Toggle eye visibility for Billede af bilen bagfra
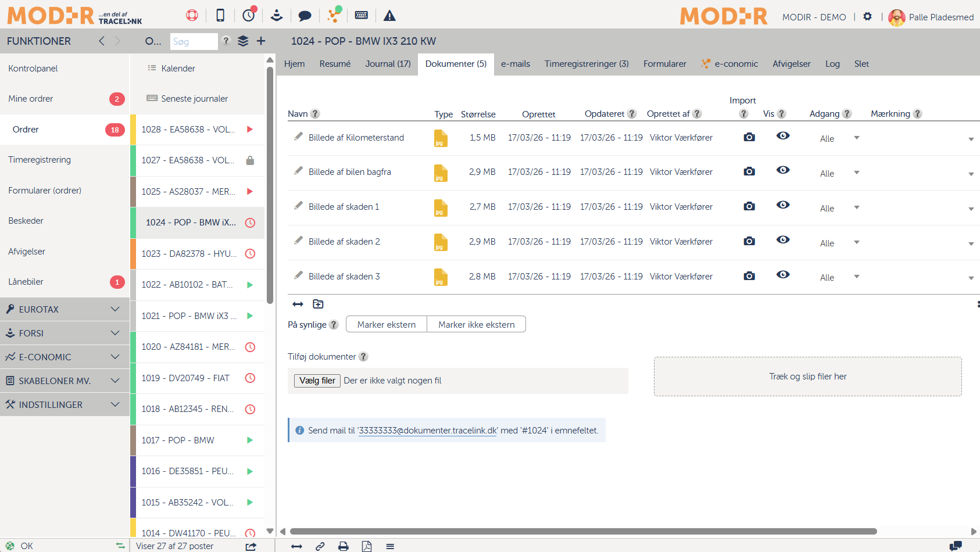This screenshot has width=980, height=552. tap(783, 170)
